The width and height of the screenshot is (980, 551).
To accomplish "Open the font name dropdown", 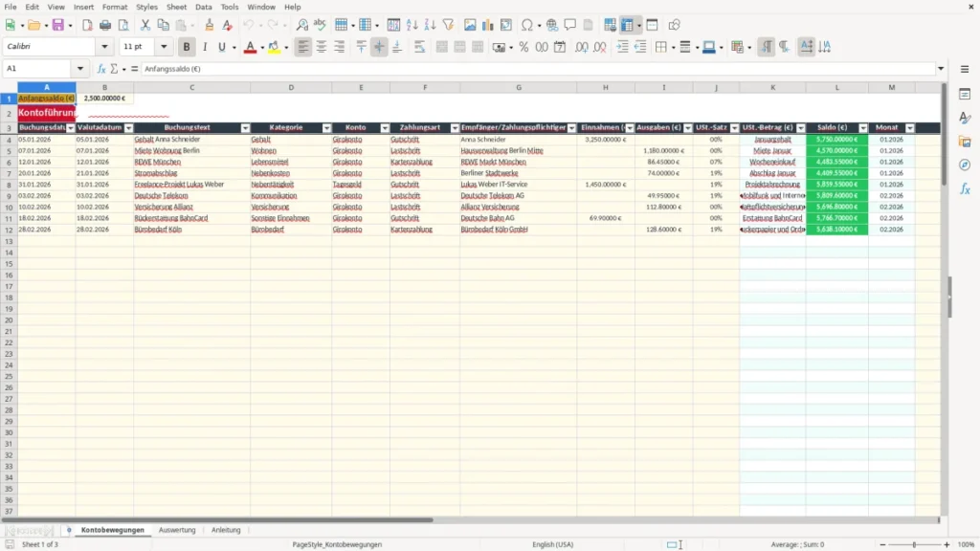I will pyautogui.click(x=104, y=47).
